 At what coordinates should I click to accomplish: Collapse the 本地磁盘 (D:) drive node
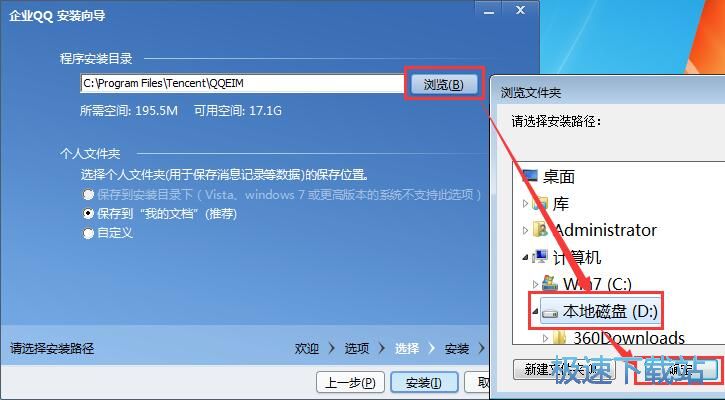[535, 312]
